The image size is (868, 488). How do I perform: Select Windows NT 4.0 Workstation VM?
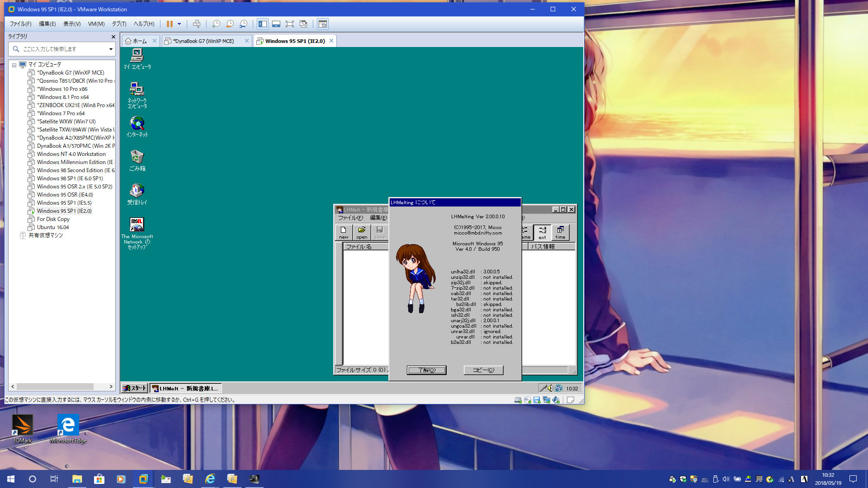(x=67, y=154)
